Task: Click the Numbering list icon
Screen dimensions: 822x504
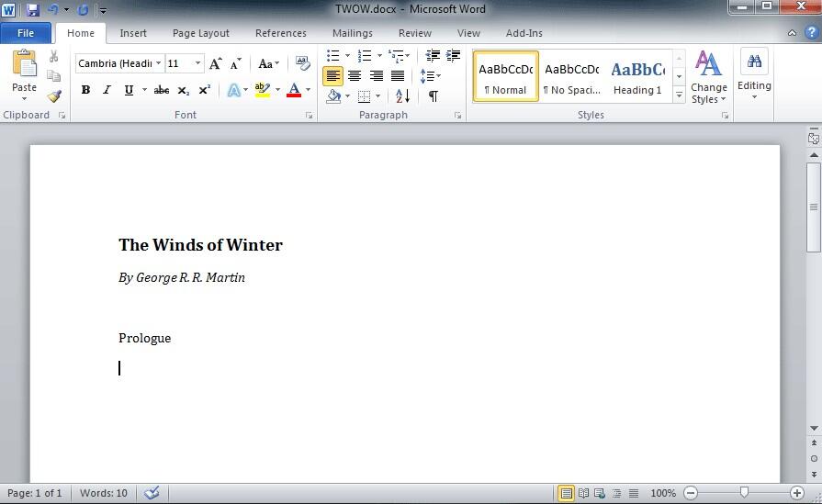Action: [x=365, y=55]
